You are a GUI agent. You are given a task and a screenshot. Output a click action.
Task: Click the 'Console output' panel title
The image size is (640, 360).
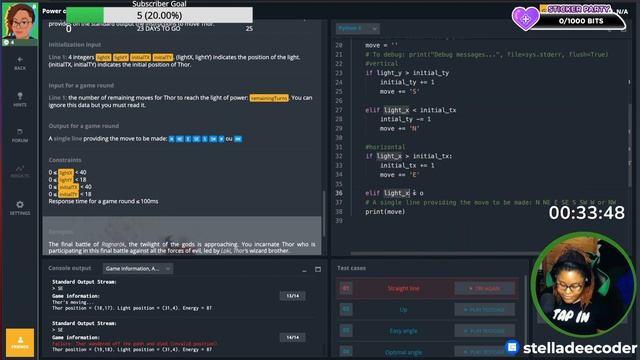click(x=70, y=268)
